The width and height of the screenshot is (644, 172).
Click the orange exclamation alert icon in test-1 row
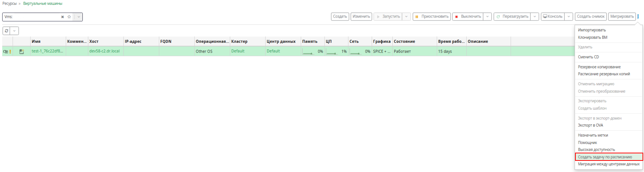tap(10, 51)
